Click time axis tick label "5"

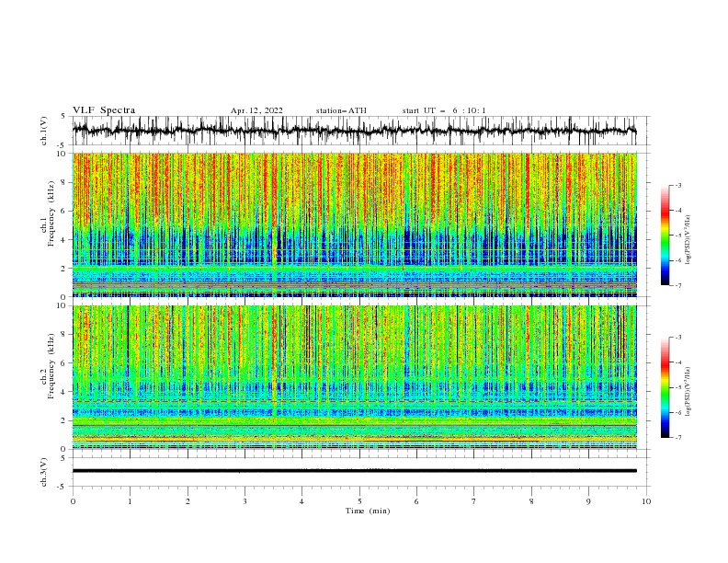coord(359,501)
